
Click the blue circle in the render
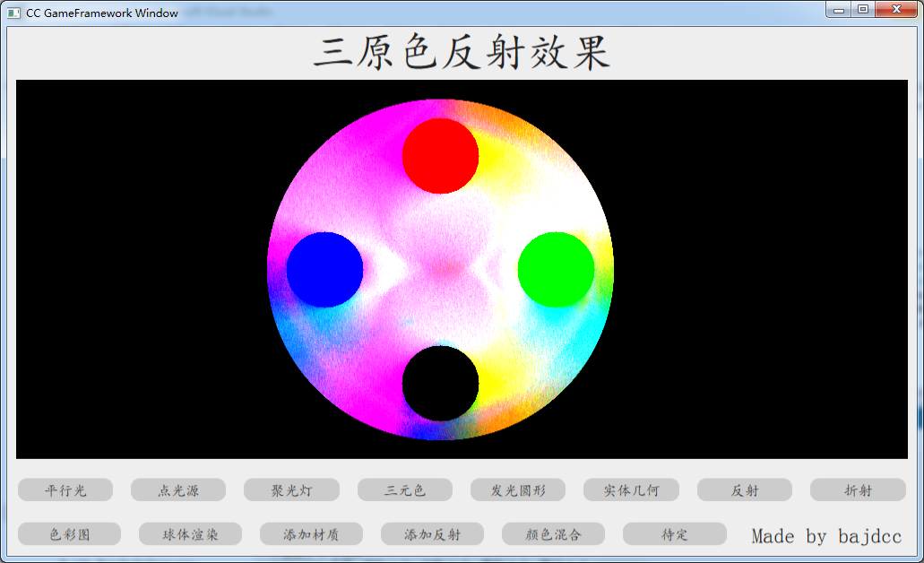click(x=324, y=270)
